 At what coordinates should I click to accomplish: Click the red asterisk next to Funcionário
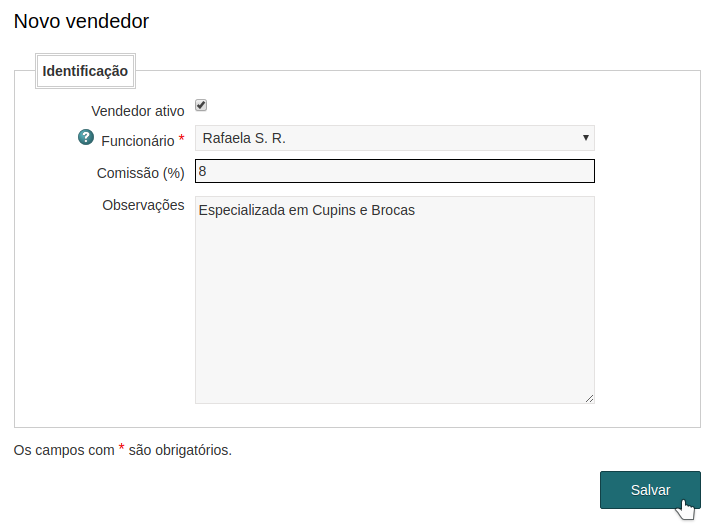tap(181, 139)
